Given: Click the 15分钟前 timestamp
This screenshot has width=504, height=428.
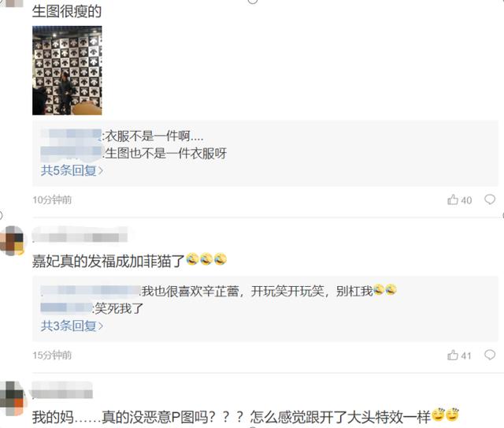Looking at the screenshot, I should point(52,355).
